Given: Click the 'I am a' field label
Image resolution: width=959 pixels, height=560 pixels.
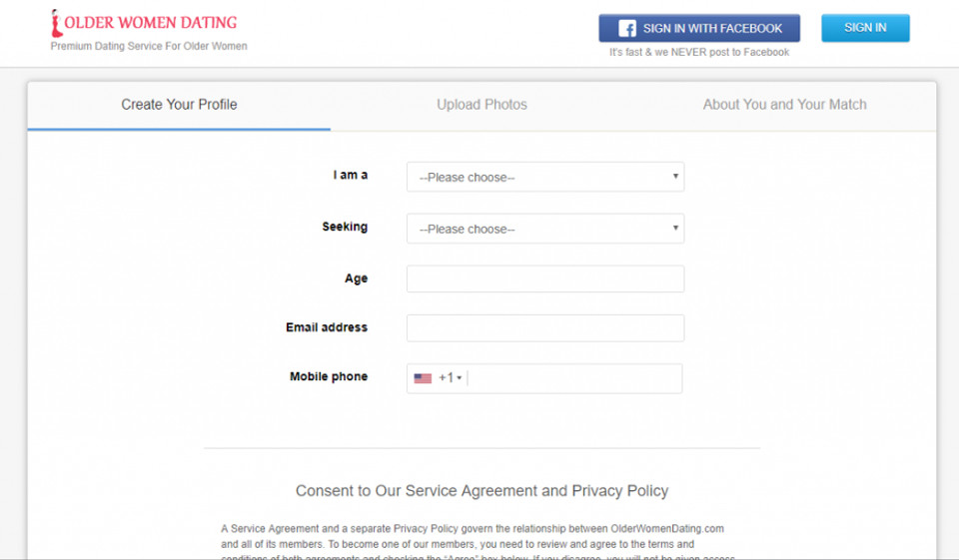Looking at the screenshot, I should coord(350,175).
